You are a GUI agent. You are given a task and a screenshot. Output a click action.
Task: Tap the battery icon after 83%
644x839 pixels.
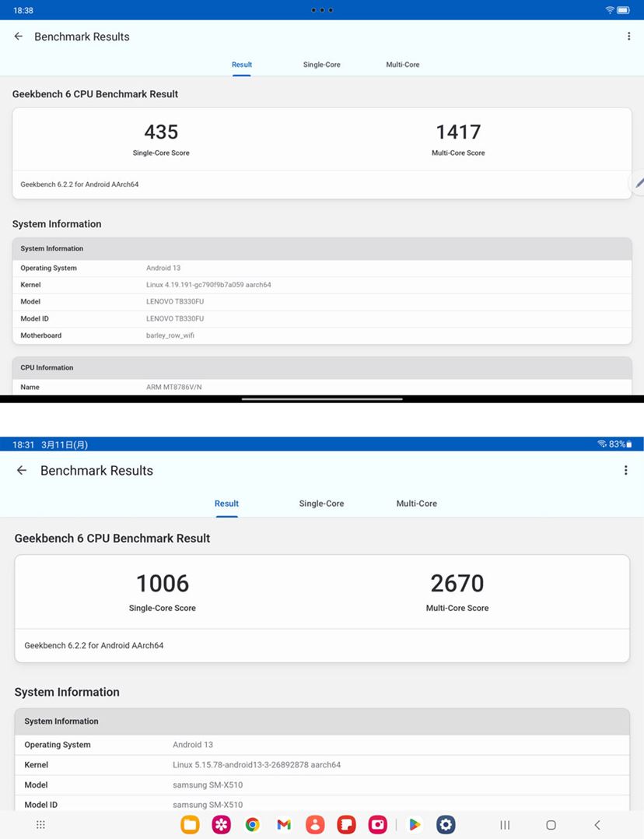coord(629,444)
